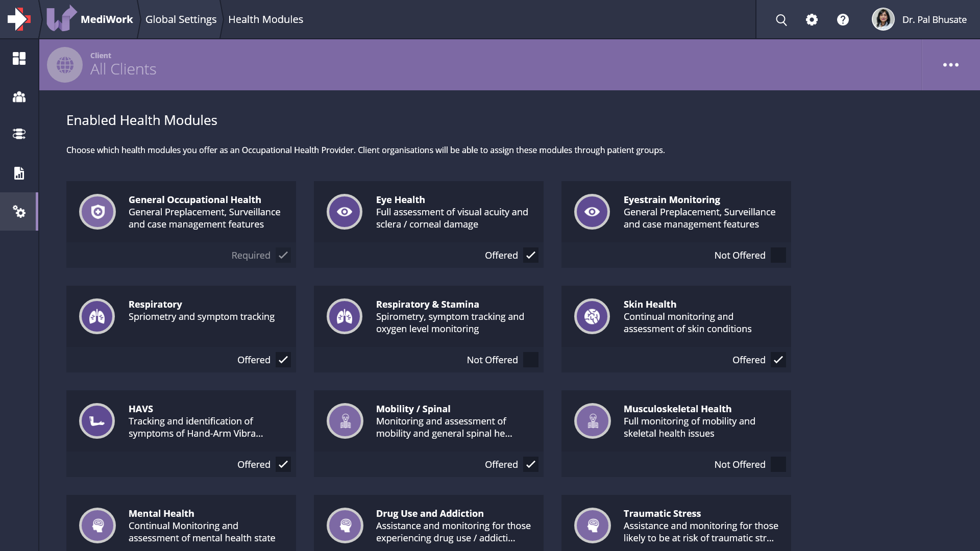This screenshot has width=980, height=551.
Task: Enable the Musculoskeletal Health module
Action: [778, 464]
